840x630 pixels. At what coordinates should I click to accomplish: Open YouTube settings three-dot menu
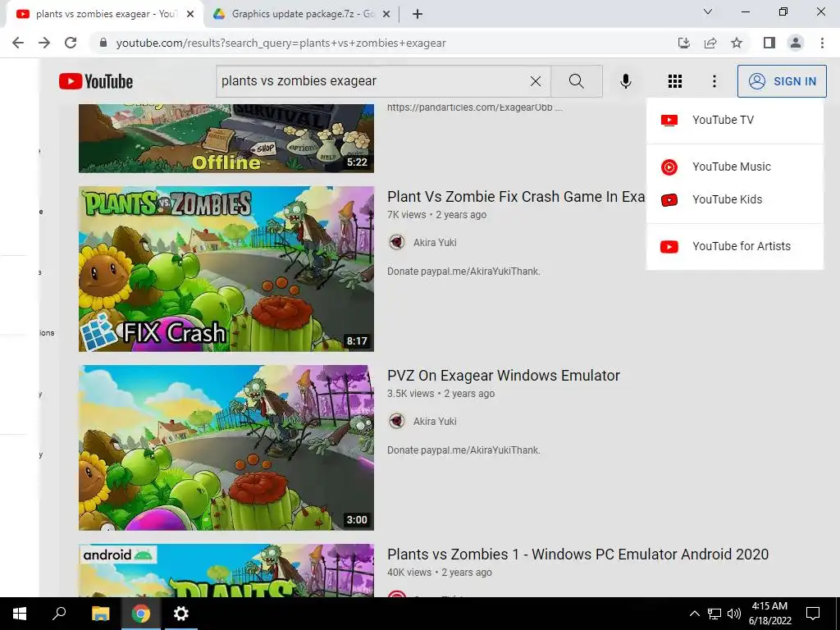(x=714, y=81)
